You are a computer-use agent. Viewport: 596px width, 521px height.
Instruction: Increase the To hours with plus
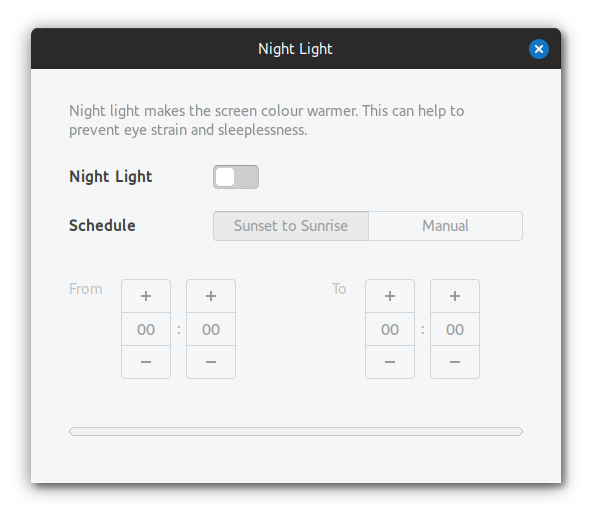[x=390, y=296]
